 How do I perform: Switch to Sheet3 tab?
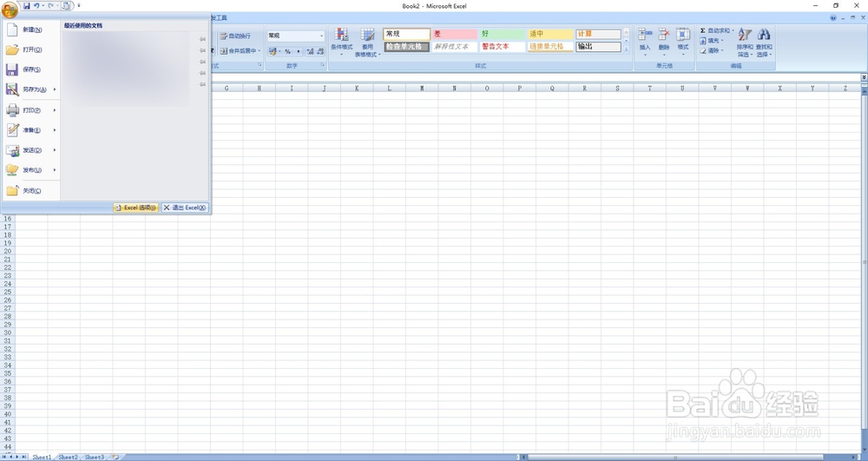94,458
